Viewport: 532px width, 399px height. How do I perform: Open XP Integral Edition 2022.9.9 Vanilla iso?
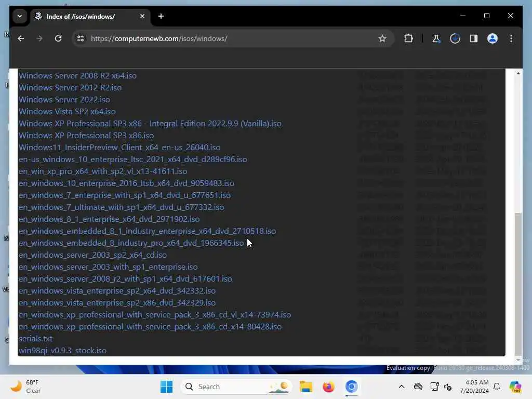pos(150,124)
